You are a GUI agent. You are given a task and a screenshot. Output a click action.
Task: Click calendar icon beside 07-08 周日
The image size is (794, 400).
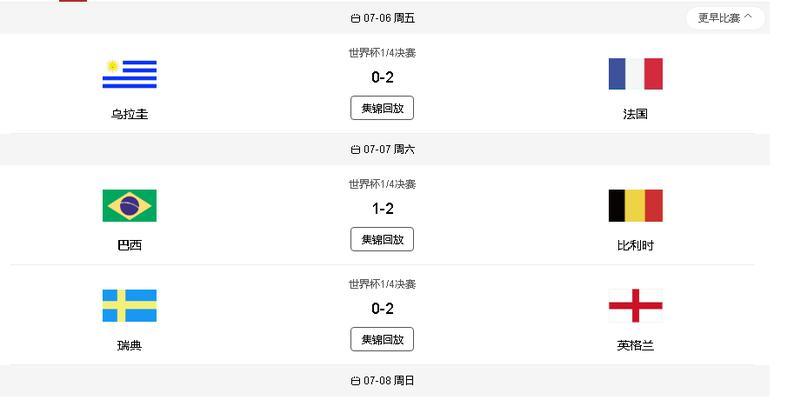click(355, 381)
